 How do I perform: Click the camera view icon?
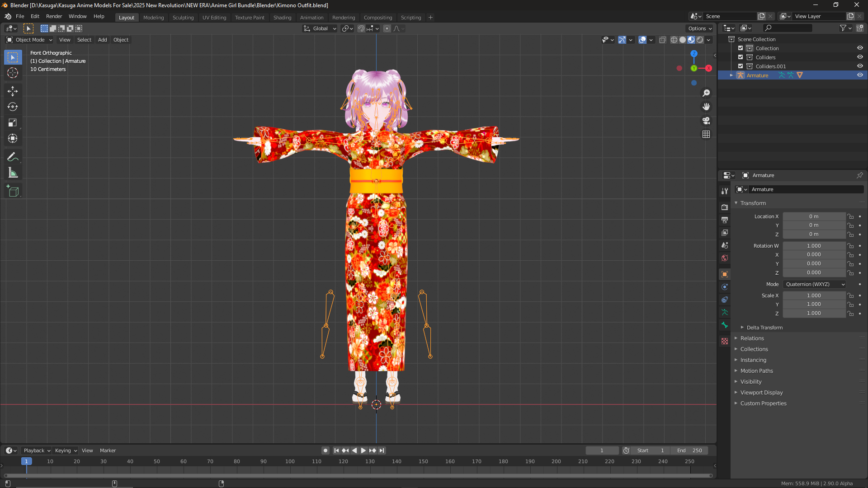[x=706, y=121]
